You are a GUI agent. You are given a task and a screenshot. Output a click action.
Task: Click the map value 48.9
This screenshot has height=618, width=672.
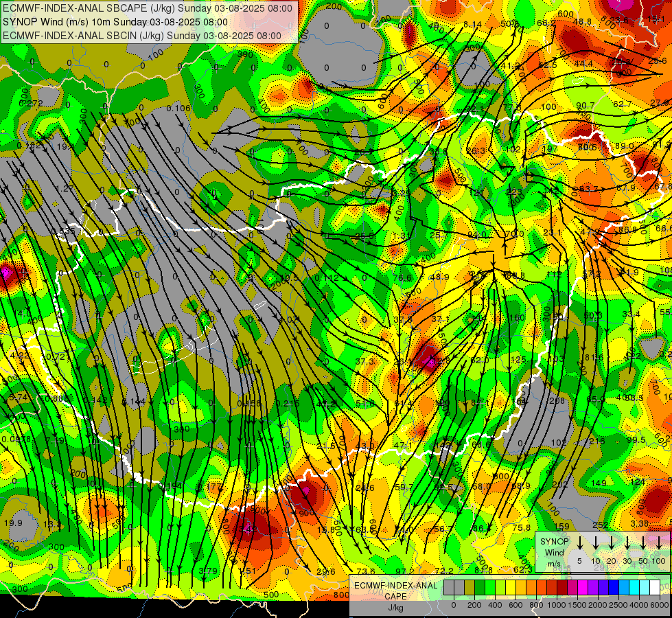coord(440,277)
